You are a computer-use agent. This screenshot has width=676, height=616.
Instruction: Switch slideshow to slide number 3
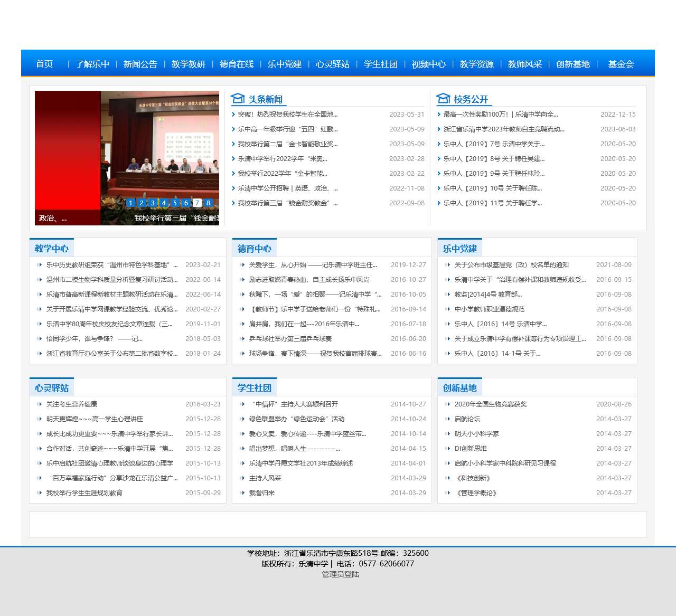(153, 203)
